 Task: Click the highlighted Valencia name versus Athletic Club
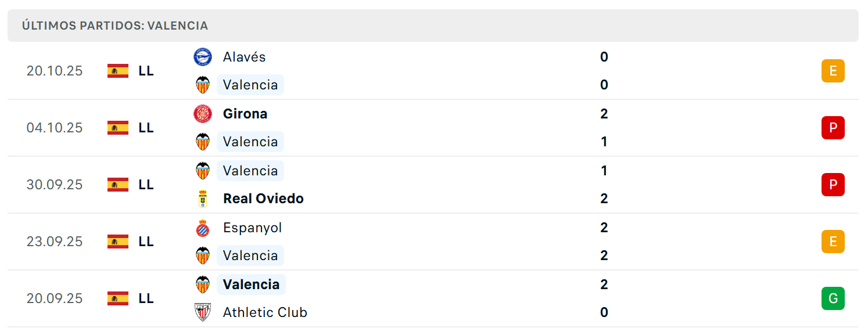(x=251, y=284)
